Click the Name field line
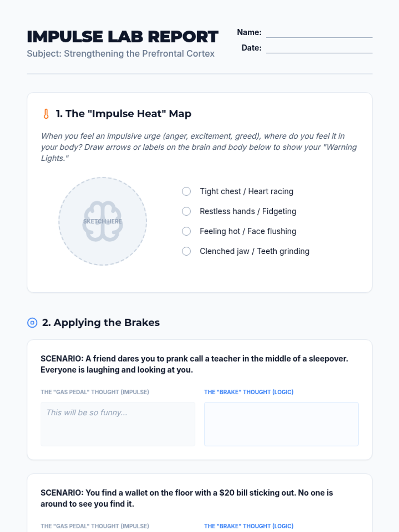Image resolution: width=399 pixels, height=532 pixels. pyautogui.click(x=319, y=33)
